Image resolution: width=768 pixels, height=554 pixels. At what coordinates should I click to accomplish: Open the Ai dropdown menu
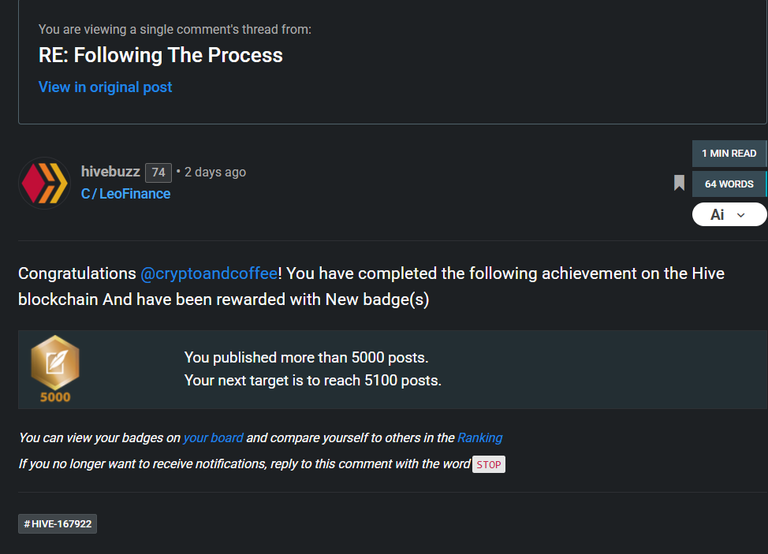click(x=729, y=215)
